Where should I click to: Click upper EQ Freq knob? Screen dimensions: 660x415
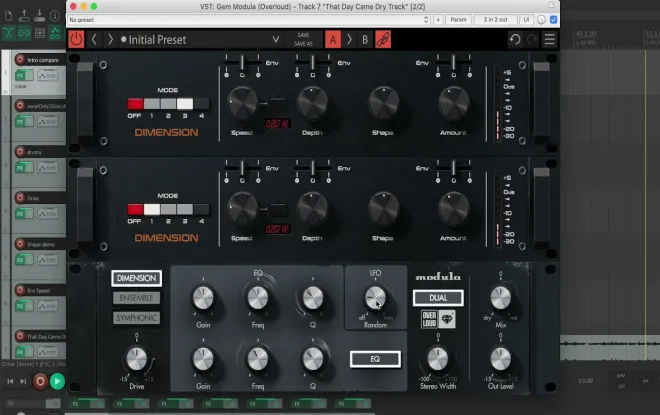point(258,298)
